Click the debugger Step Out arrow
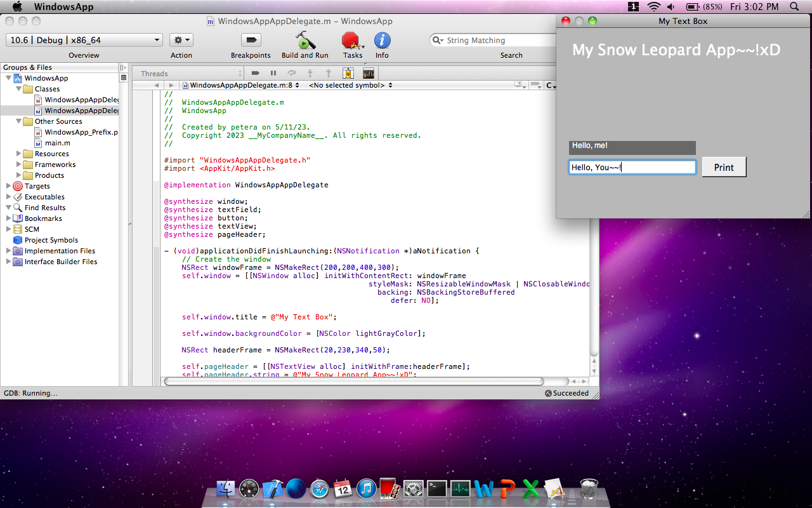The image size is (812, 508). [x=329, y=73]
